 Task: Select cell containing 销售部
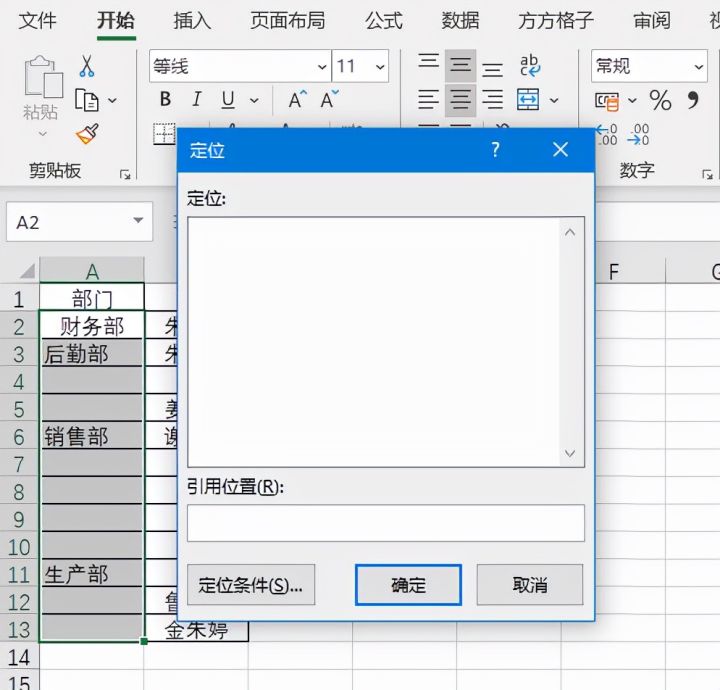coord(92,436)
